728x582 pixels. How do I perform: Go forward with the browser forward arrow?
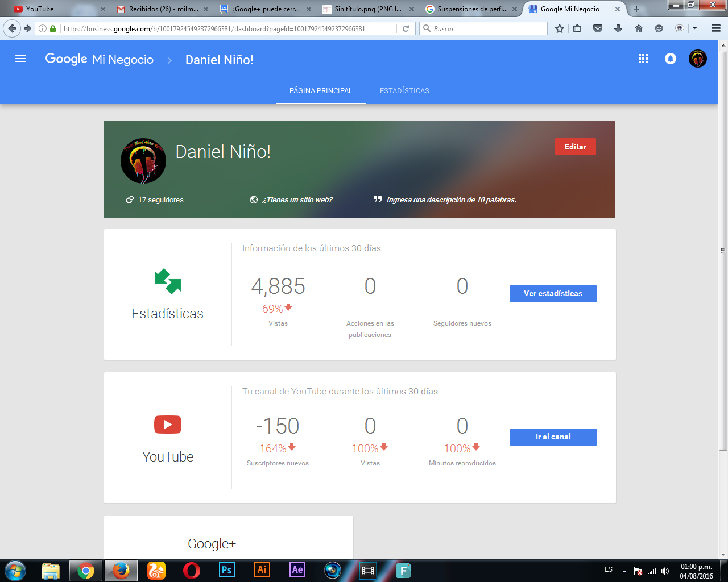27,28
